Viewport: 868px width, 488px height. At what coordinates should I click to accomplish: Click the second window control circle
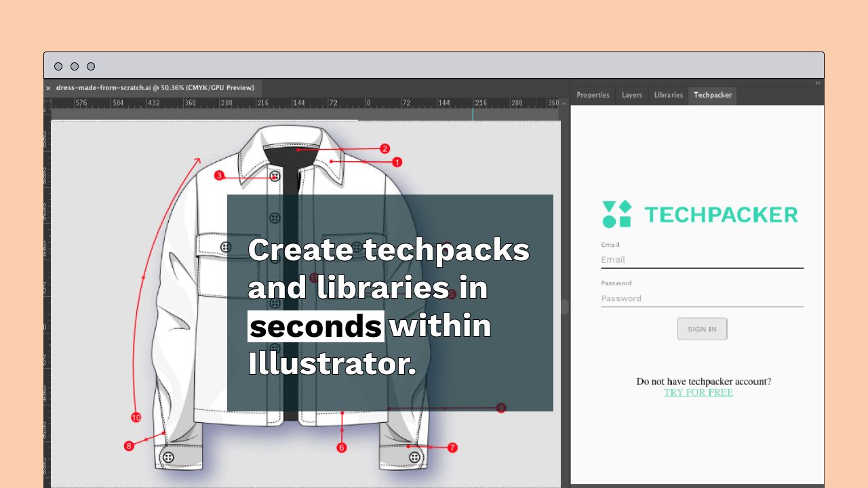(x=75, y=66)
